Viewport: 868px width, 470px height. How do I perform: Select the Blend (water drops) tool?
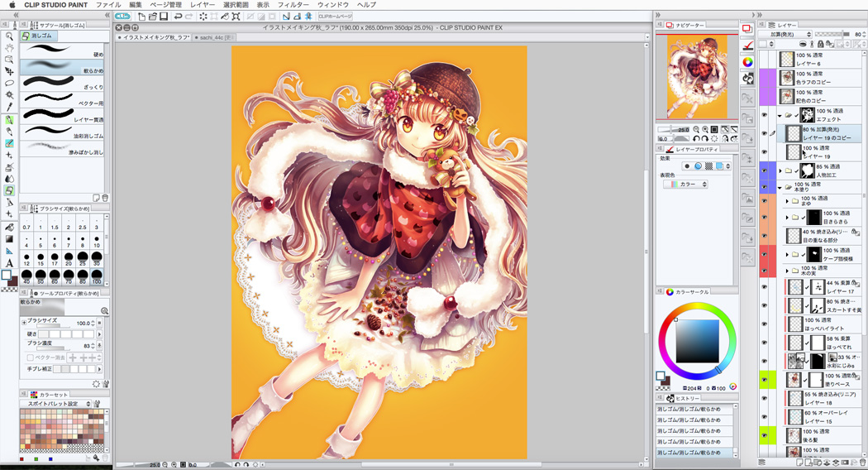coord(9,179)
